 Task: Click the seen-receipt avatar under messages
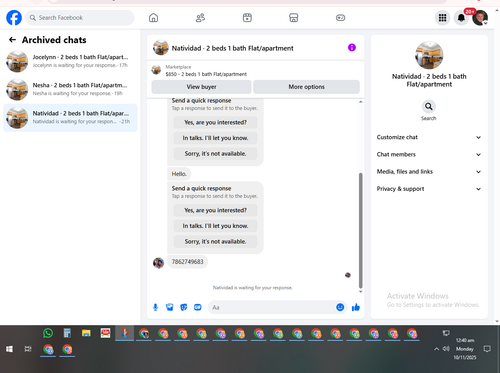click(x=348, y=275)
